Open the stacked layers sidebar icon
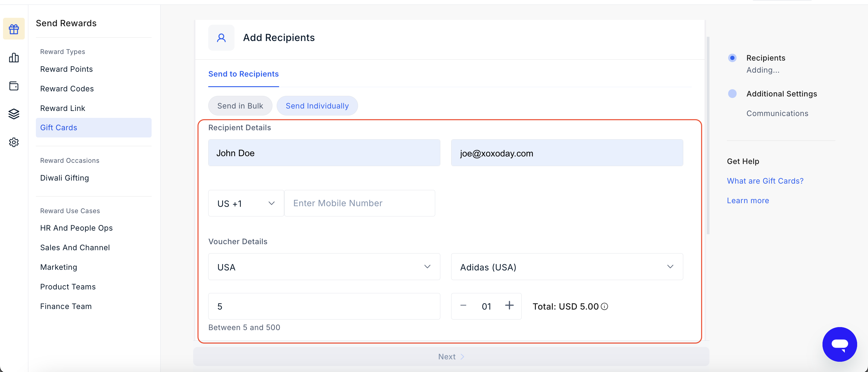Screen dimensions: 868x372 tap(14, 114)
